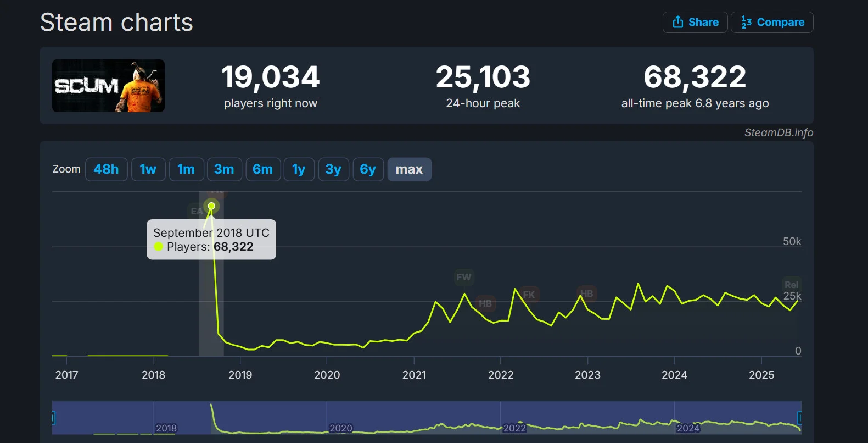Set chart zoom to 48h
Image resolution: width=868 pixels, height=443 pixels.
(x=107, y=169)
